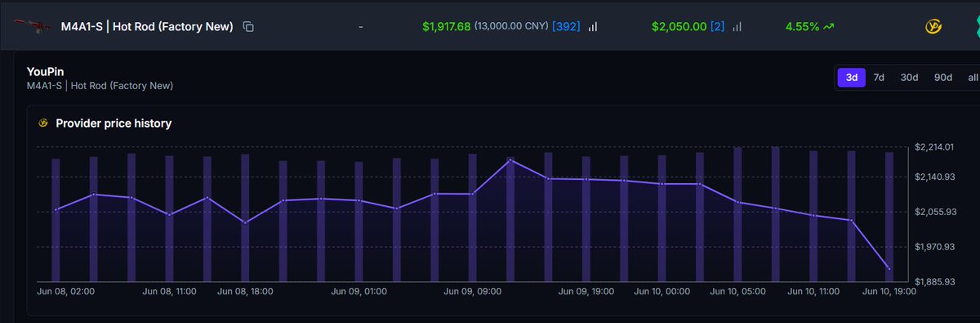Open the bar chart icon beside [392]

(x=592, y=27)
